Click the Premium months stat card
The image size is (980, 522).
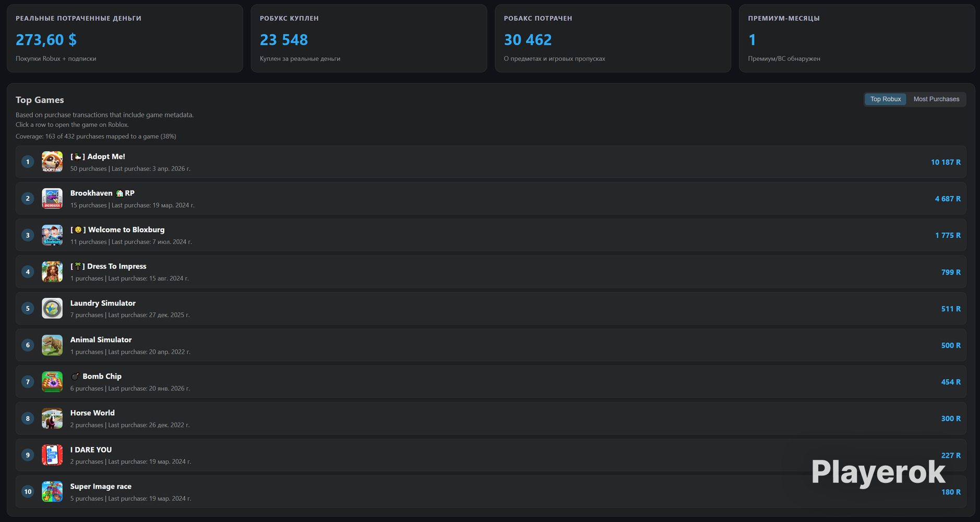tap(857, 39)
